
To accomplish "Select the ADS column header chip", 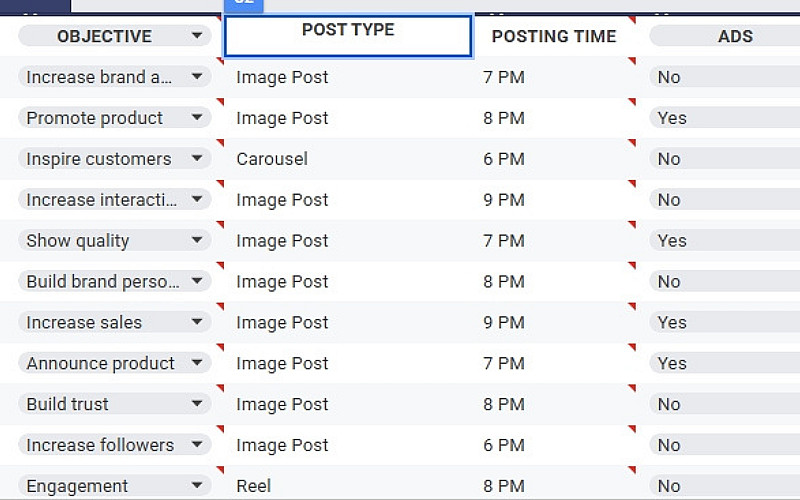I will click(725, 36).
